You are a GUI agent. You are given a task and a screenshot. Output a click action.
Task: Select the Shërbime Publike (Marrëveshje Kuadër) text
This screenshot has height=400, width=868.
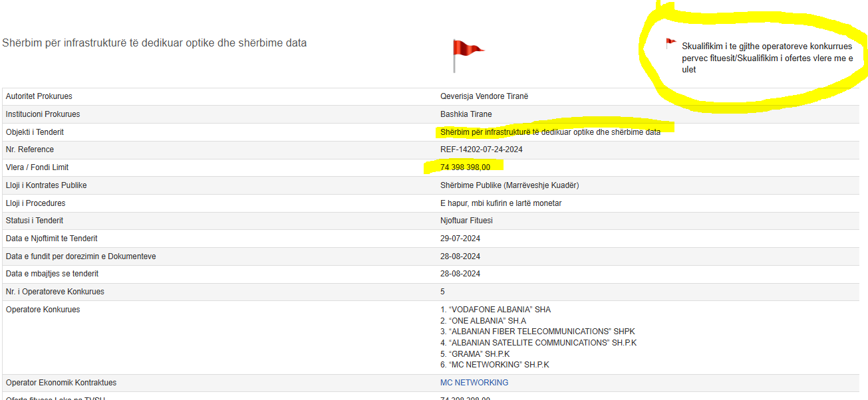pos(514,185)
